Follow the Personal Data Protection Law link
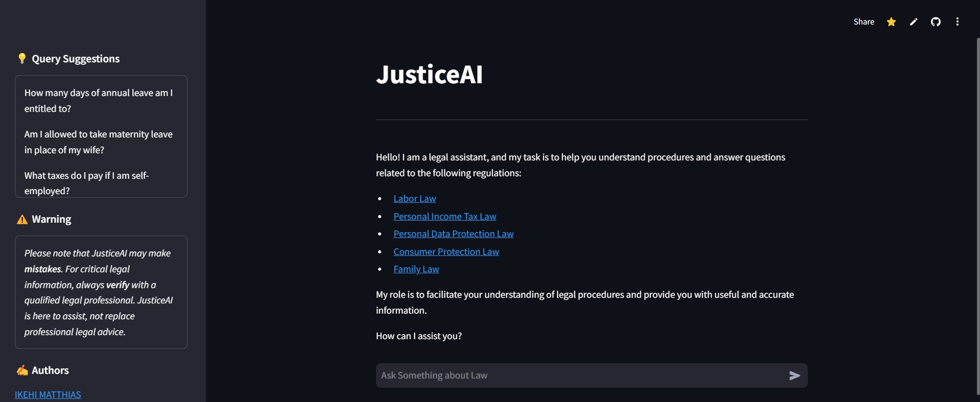Screen dimensions: 980x402 (453, 234)
